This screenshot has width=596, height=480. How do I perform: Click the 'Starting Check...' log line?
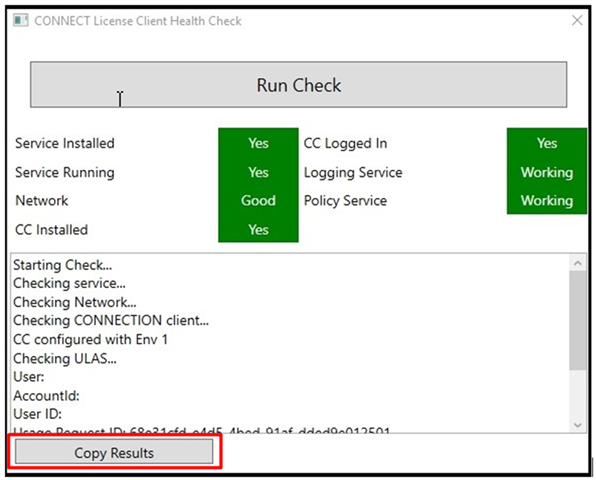point(63,265)
